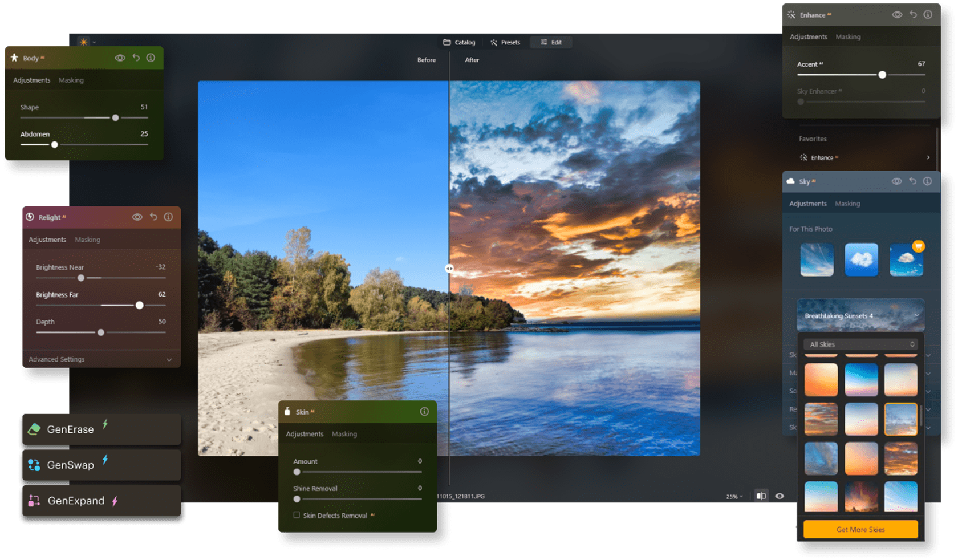The image size is (958, 560).
Task: Hide the Sky AI effect with eye toggle
Action: click(x=897, y=181)
